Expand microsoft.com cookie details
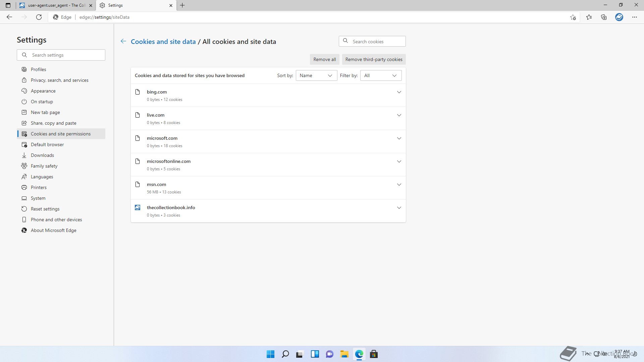644x362 pixels. click(399, 138)
